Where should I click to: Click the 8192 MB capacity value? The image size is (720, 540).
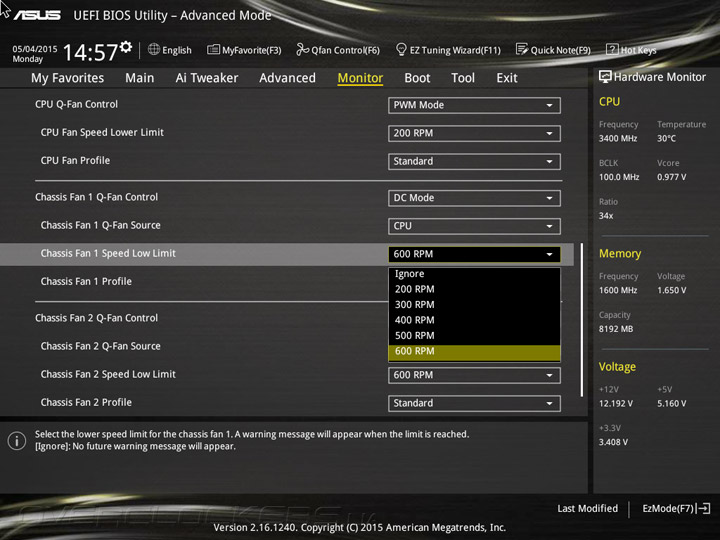[616, 329]
